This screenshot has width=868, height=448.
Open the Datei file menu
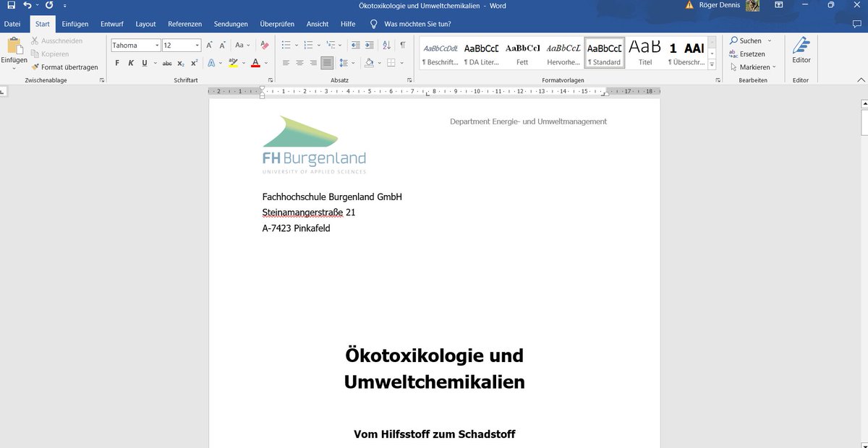tap(12, 24)
